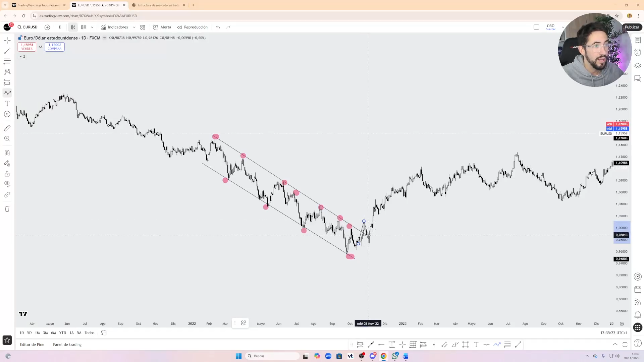Open the favorites star at toolbar bottom
This screenshot has width=644, height=362.
pos(7,340)
